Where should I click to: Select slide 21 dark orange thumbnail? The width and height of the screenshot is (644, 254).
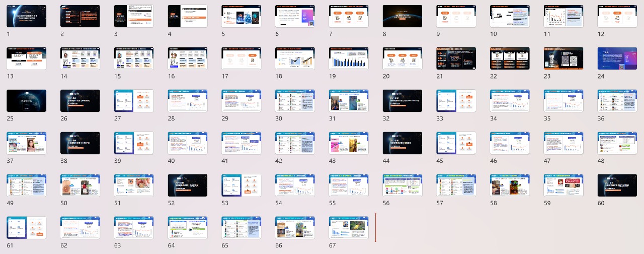tap(456, 58)
